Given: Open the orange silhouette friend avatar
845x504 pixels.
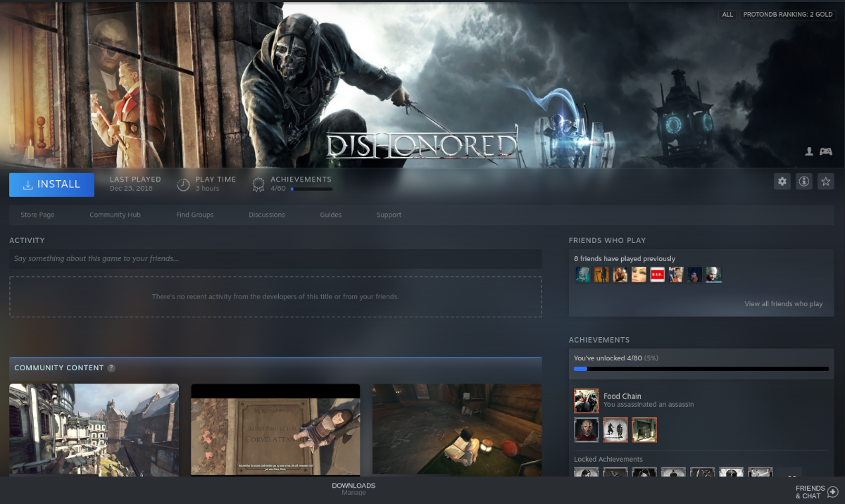Looking at the screenshot, I should tap(601, 275).
